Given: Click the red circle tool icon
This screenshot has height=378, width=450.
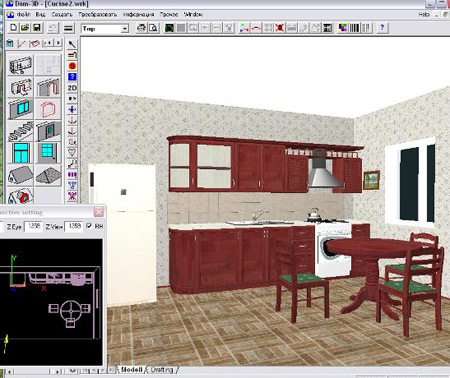Looking at the screenshot, I should [72, 66].
